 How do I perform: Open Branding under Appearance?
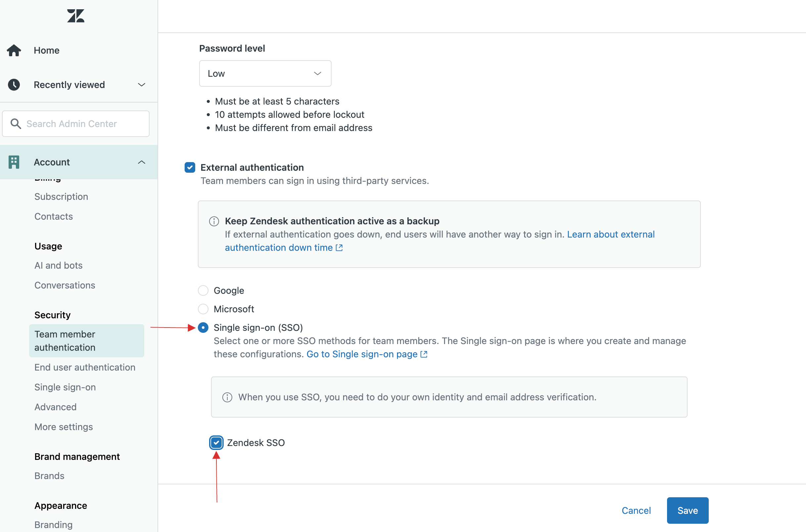[x=53, y=525]
